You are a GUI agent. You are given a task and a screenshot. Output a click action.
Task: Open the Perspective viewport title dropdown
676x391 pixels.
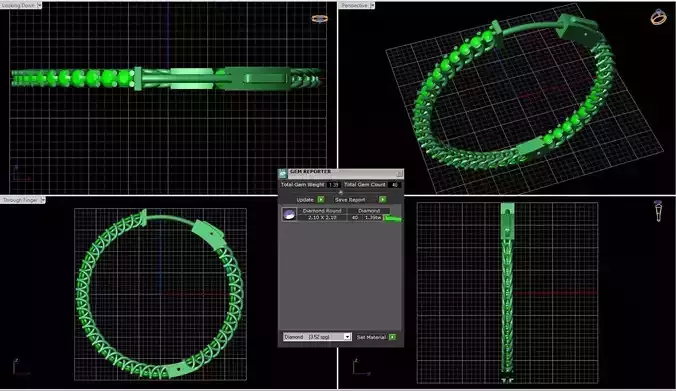(x=372, y=5)
